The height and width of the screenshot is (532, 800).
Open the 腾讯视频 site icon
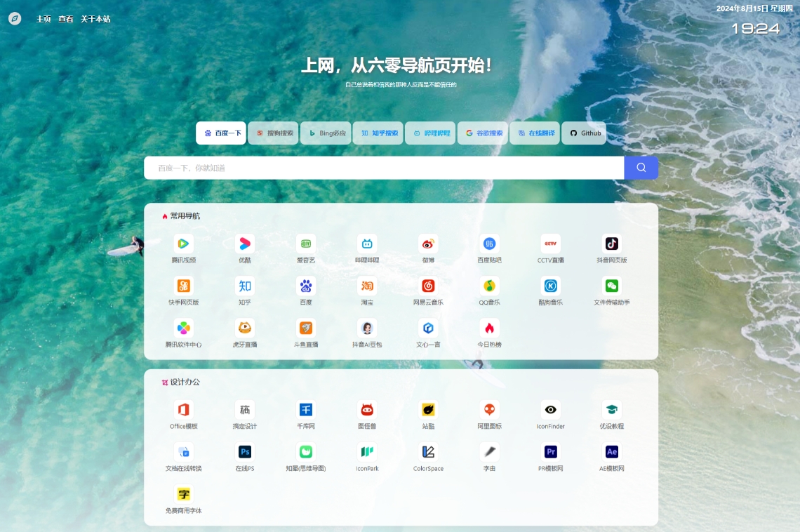[x=183, y=244]
